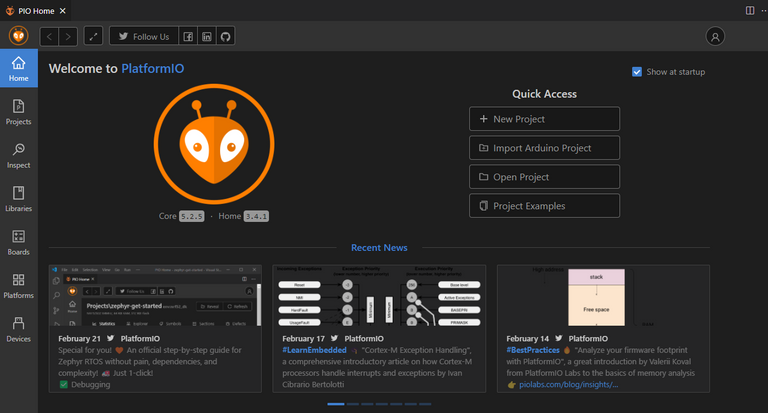Click the Follow Us Twitter button
The height and width of the screenshot is (413, 768).
[144, 36]
